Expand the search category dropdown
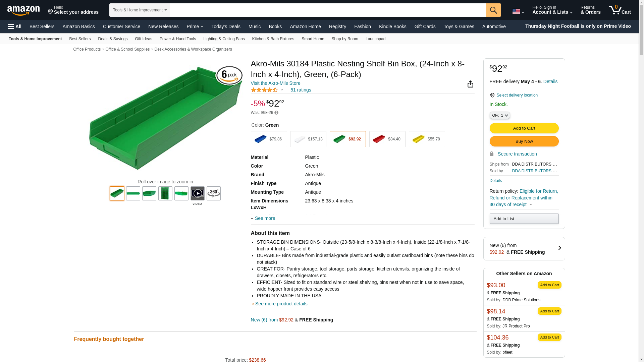 pos(140,10)
